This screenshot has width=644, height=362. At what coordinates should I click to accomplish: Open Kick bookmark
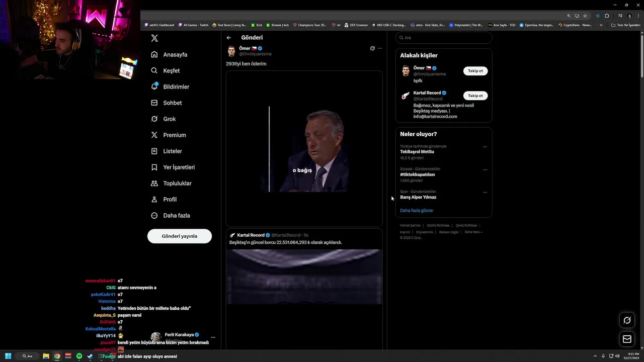click(x=257, y=25)
